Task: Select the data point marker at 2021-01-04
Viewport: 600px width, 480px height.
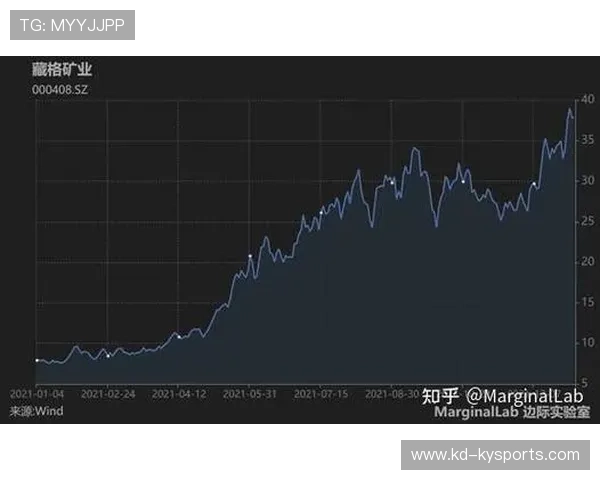Action: coord(37,360)
